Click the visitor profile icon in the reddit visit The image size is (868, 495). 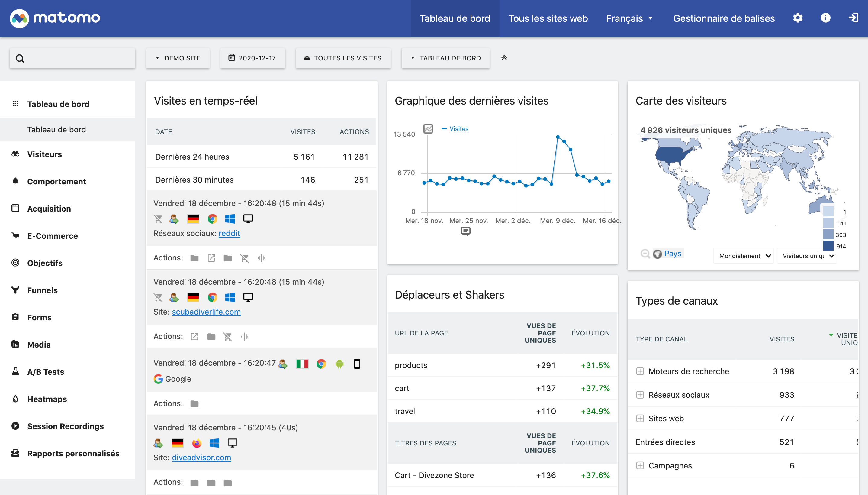tap(174, 219)
